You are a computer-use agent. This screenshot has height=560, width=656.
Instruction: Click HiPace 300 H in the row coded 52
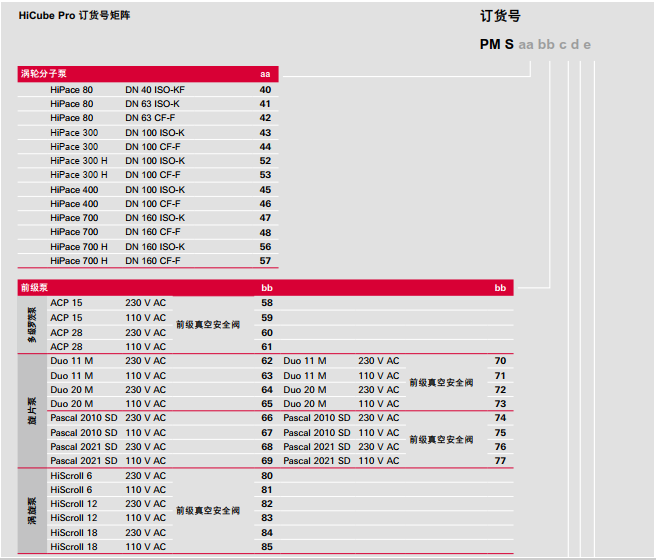click(79, 161)
